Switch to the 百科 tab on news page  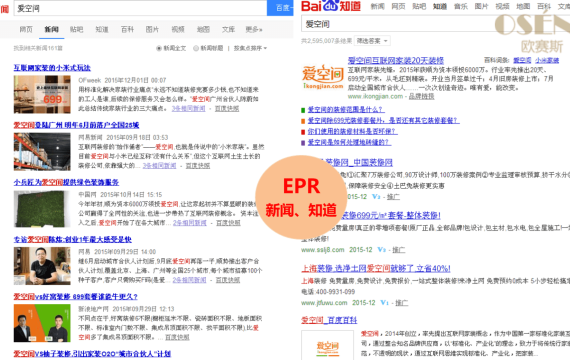pyautogui.click(x=127, y=29)
